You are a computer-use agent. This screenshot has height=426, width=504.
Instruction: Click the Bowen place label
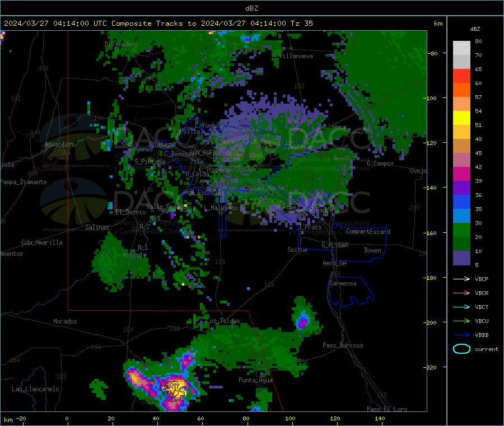[x=372, y=250]
